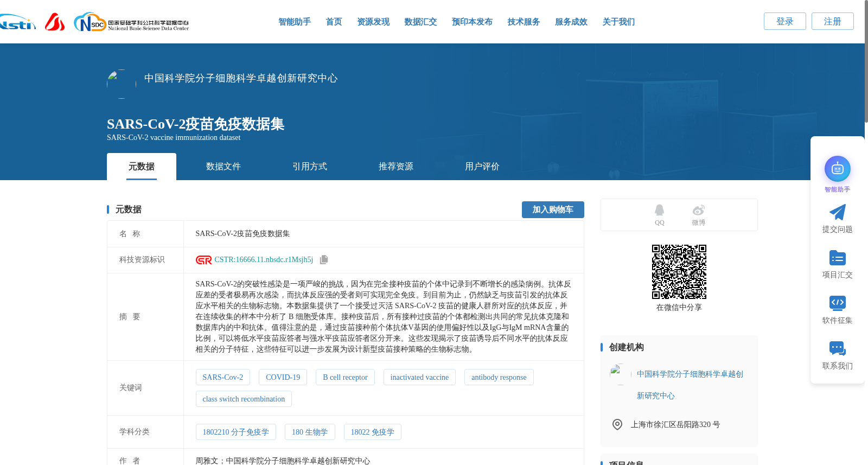The width and height of the screenshot is (868, 465).
Task: Click the 加入购物车 button
Action: (553, 209)
